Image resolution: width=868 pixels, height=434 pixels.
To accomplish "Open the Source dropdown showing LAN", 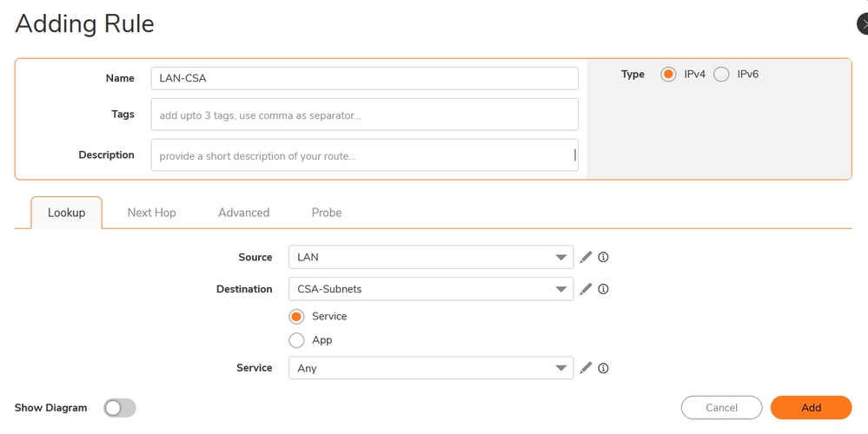I will coord(430,257).
